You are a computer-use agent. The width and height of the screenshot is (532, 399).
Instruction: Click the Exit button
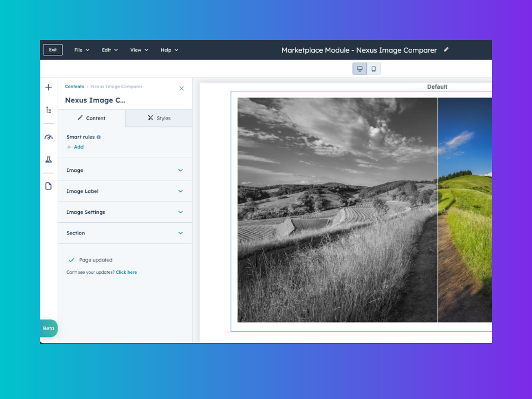pos(53,50)
